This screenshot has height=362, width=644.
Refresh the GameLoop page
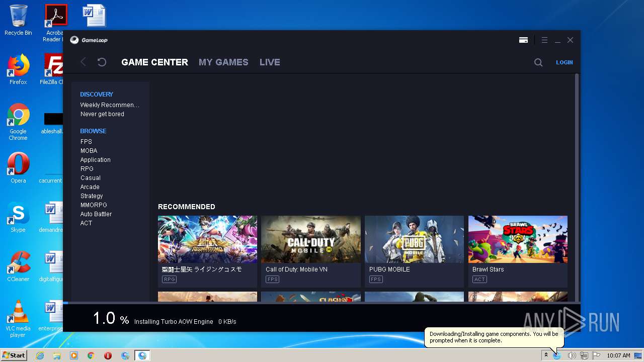(x=102, y=62)
